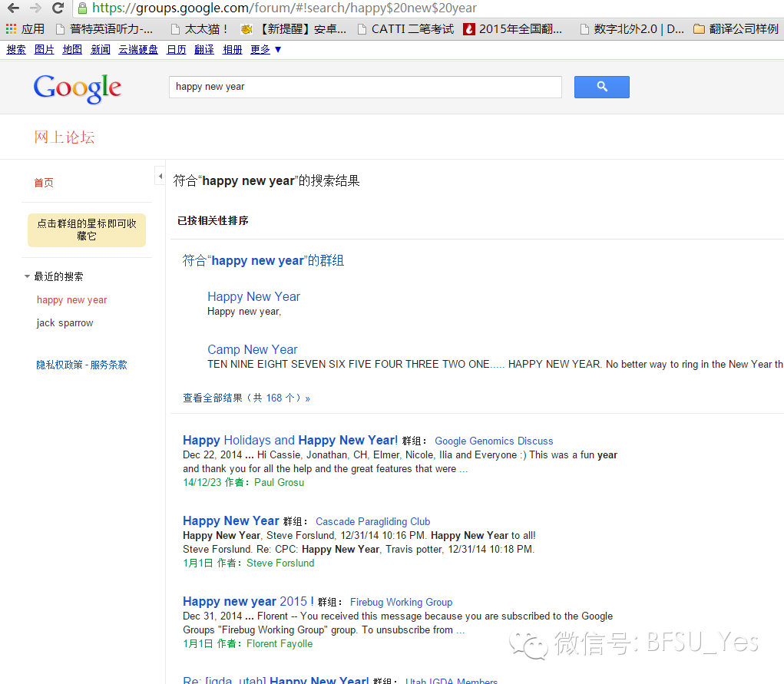This screenshot has width=784, height=684.
Task: Open the Firebug Working Group link
Action: 401,602
